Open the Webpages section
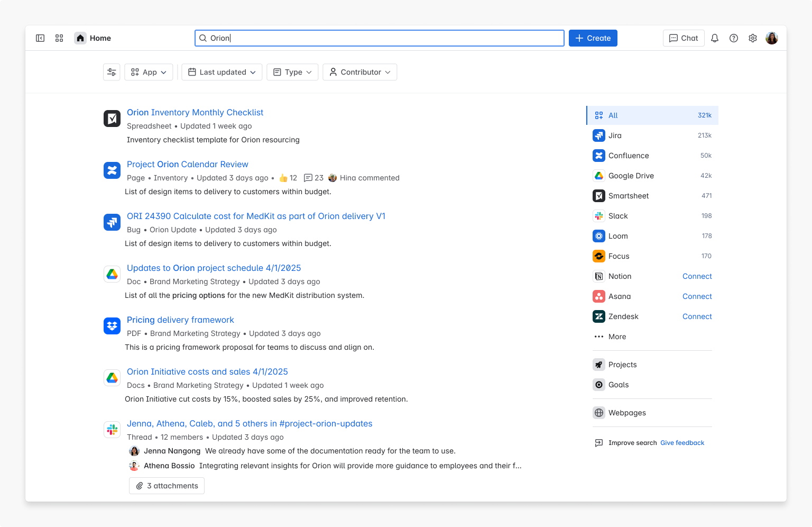Image resolution: width=812 pixels, height=527 pixels. (627, 413)
